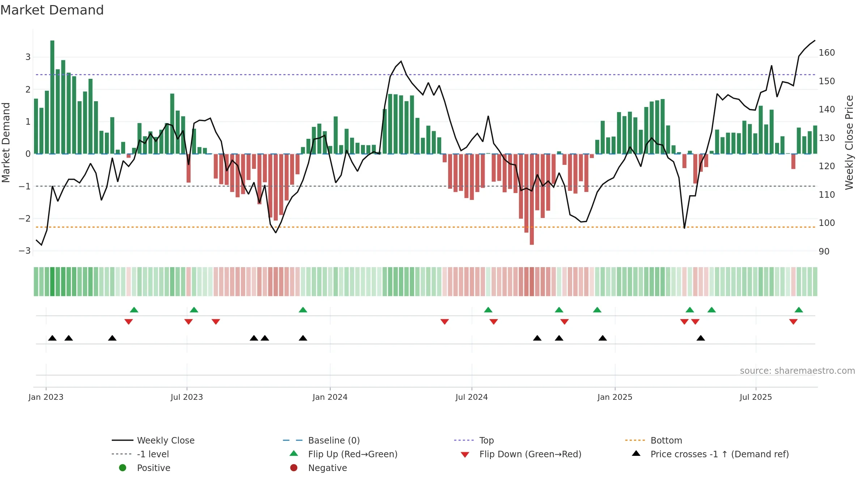Image resolution: width=868 pixels, height=488 pixels.
Task: Toggle Flip Up (Red→Green) legend entry
Action: coord(344,454)
